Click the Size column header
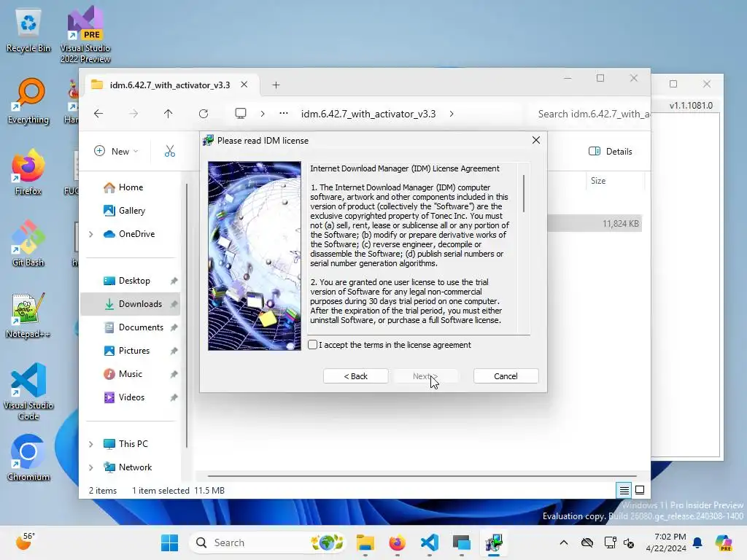Image resolution: width=747 pixels, height=560 pixels. pos(598,181)
